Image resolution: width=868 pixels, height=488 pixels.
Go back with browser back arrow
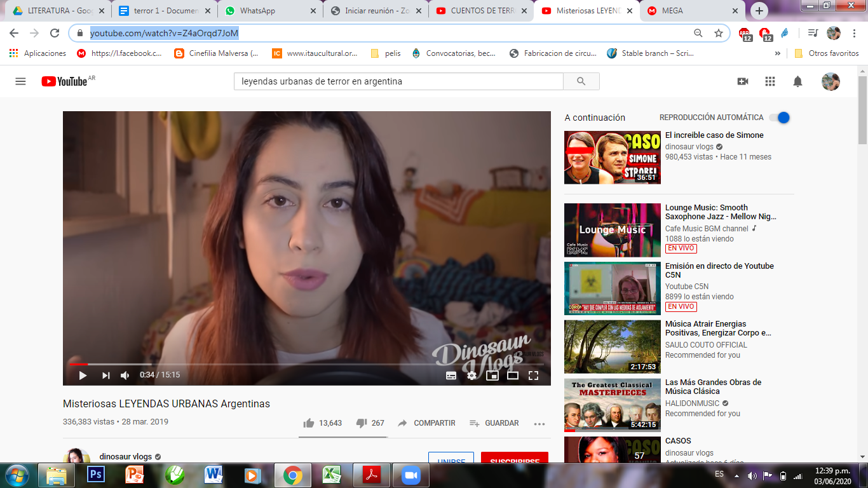click(14, 33)
